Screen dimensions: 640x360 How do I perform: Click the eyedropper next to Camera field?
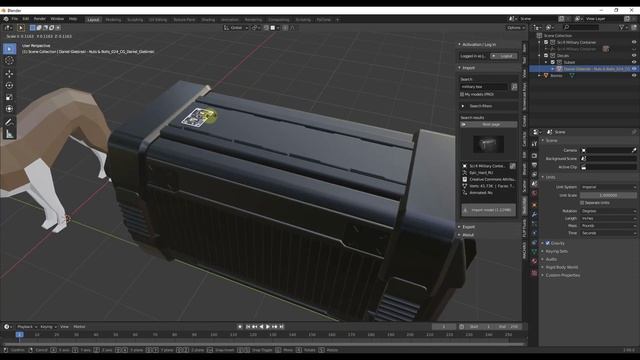[634, 150]
